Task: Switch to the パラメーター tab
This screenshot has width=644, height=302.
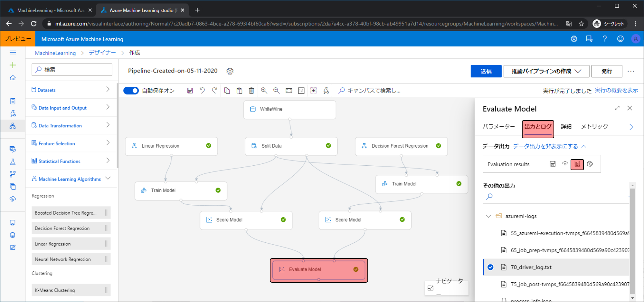Action: (498, 127)
